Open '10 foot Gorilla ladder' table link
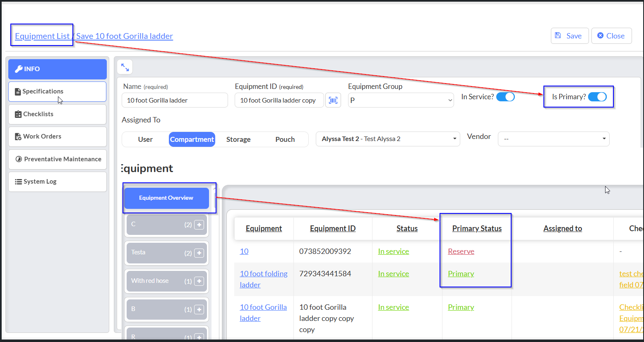This screenshot has width=644, height=342. (263, 313)
